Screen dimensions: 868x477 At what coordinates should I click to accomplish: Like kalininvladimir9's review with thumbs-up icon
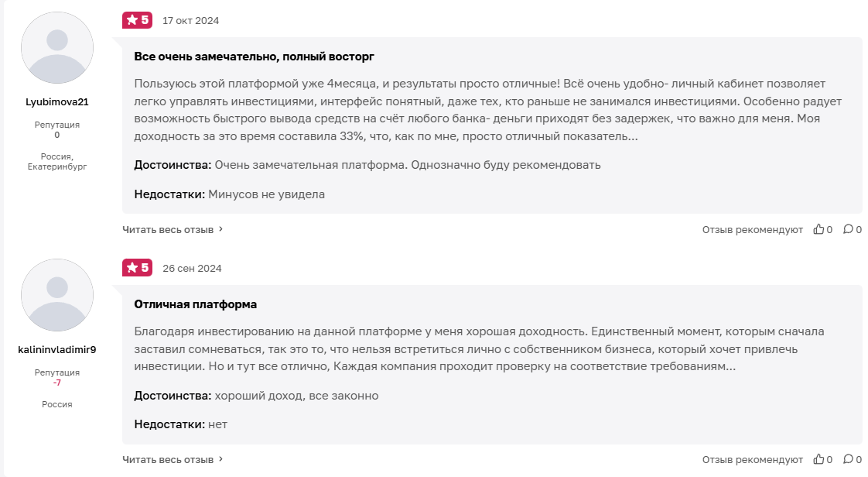[818, 460]
